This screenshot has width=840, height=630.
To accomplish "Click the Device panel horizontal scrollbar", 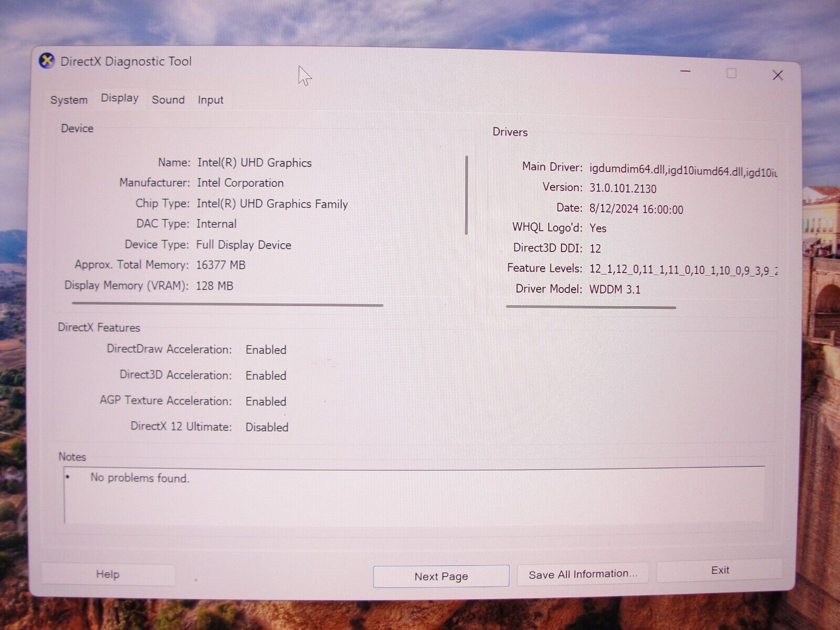I will [x=227, y=304].
